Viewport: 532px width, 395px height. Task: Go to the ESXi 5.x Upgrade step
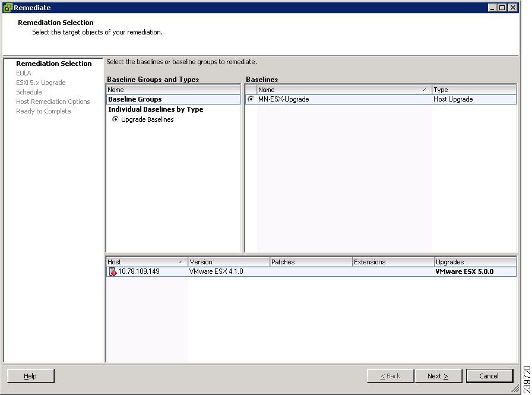41,83
